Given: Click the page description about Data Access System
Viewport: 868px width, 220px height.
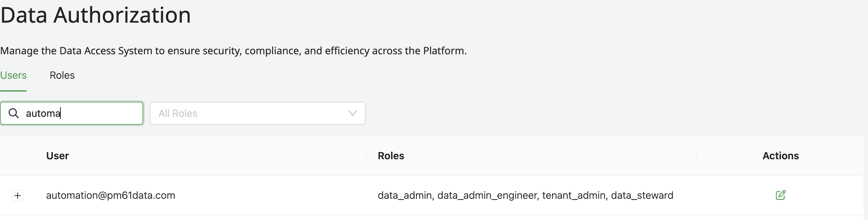Looking at the screenshot, I should 233,51.
